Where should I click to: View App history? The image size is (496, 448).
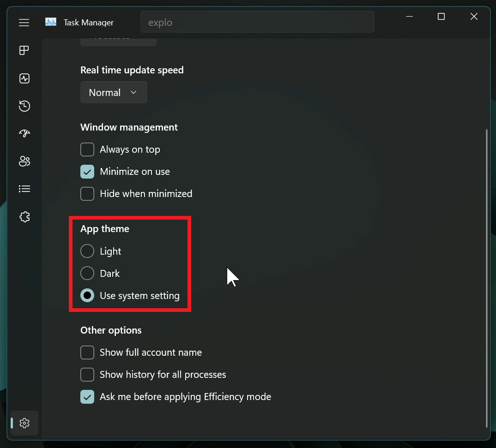pyautogui.click(x=24, y=106)
